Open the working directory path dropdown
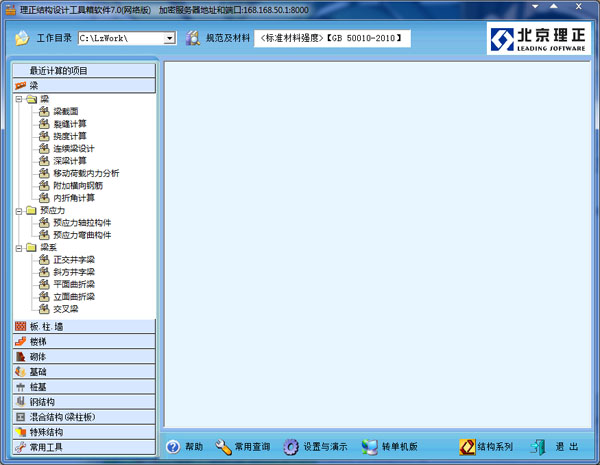Screen dimensions: 600x465 pyautogui.click(x=169, y=38)
